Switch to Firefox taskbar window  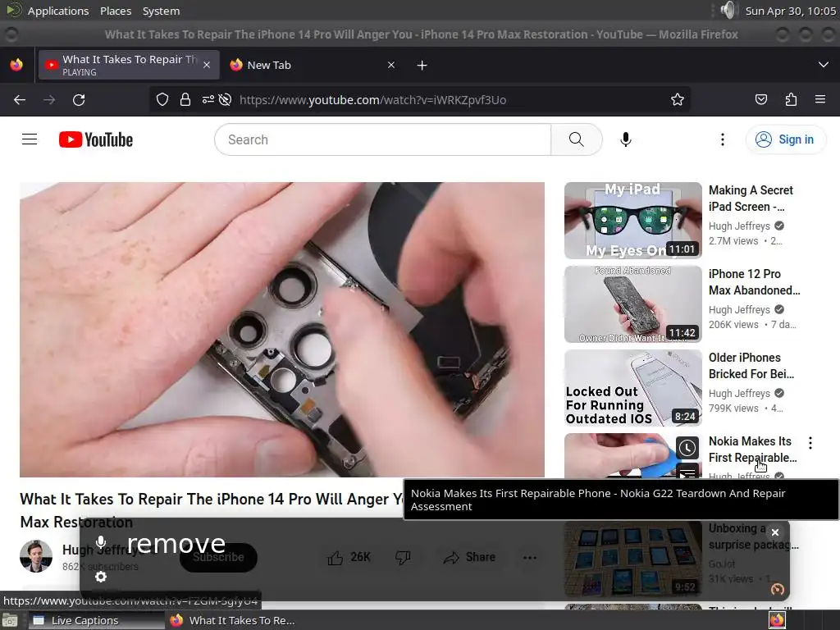click(x=233, y=620)
